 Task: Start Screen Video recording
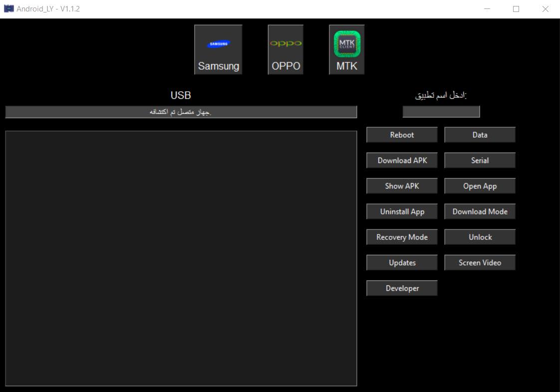pos(480,263)
